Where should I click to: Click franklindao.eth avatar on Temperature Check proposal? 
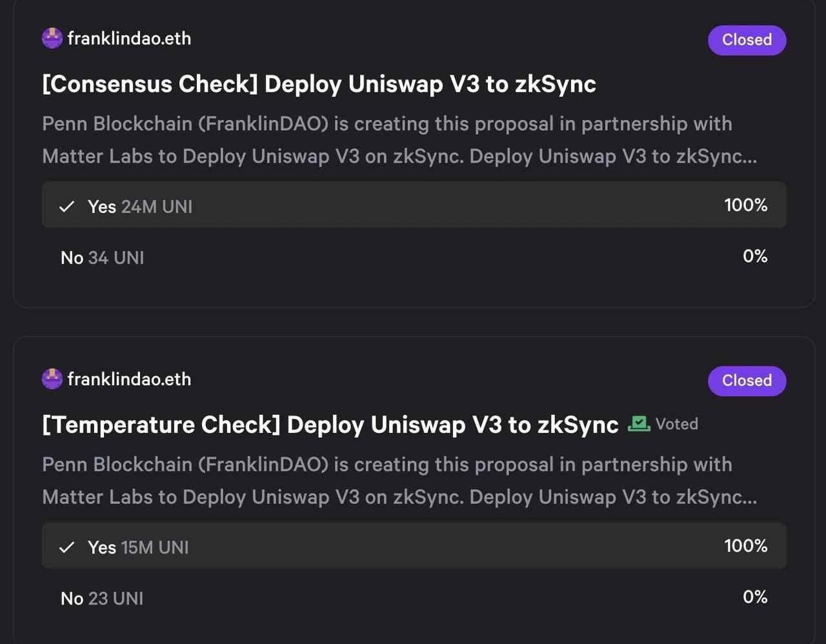[x=52, y=379]
